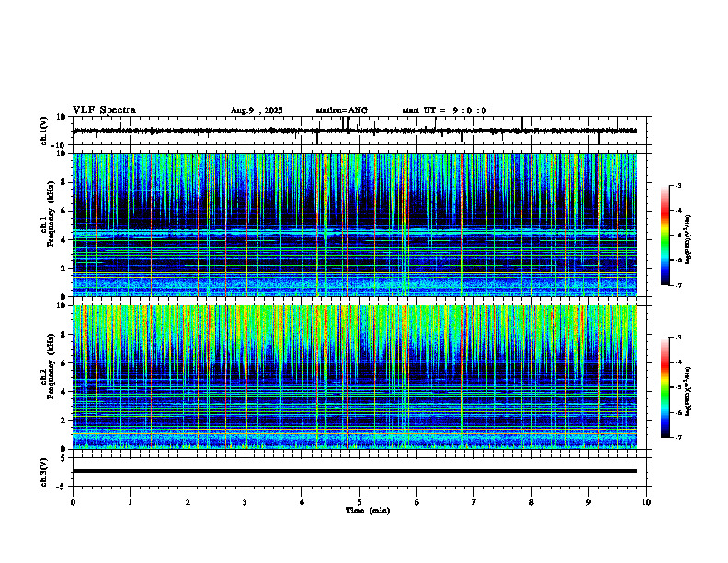Select the "Aug.9 , 2025" date text
Viewport: 728px width, 563px height.
[256, 110]
